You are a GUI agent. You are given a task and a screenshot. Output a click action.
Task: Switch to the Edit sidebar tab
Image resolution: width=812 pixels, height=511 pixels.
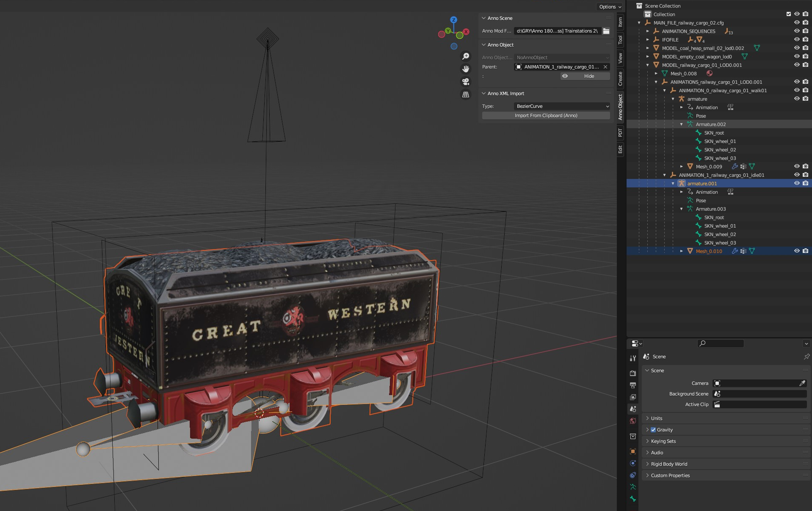620,149
